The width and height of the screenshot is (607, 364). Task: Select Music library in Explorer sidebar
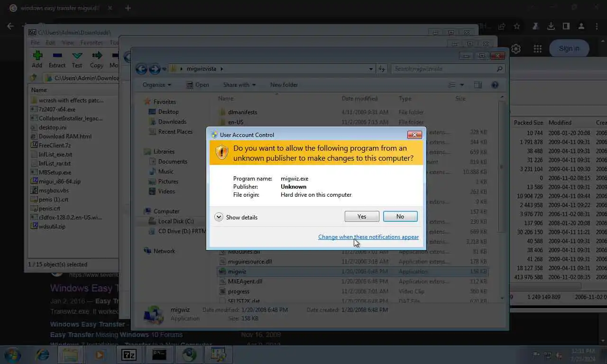coord(161,172)
